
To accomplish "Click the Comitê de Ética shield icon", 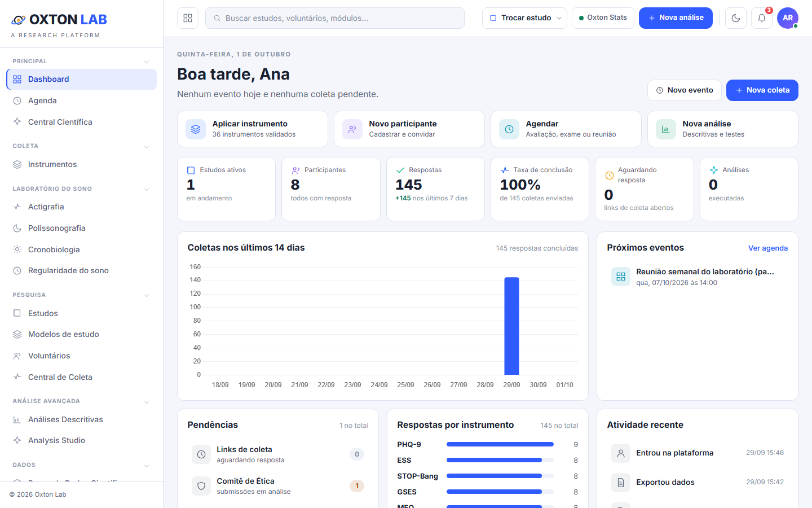I will 201,486.
